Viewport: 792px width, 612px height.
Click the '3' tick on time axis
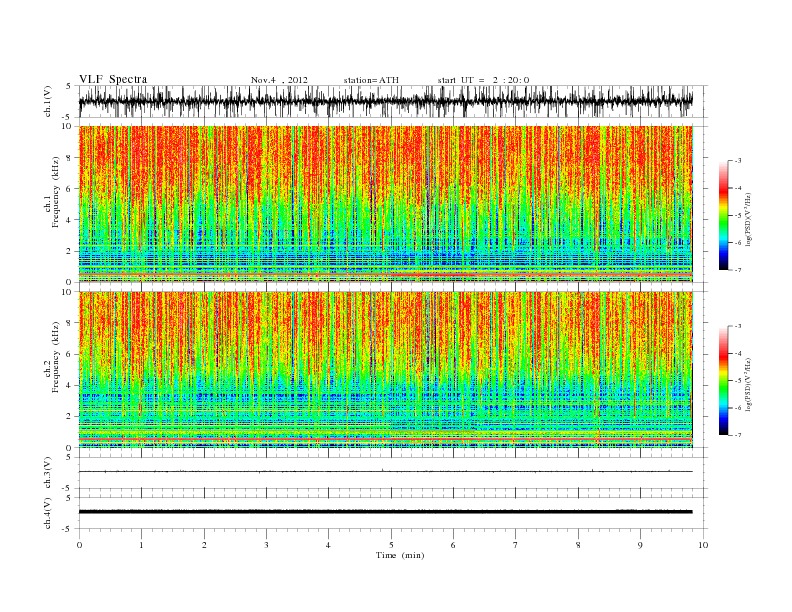[266, 545]
